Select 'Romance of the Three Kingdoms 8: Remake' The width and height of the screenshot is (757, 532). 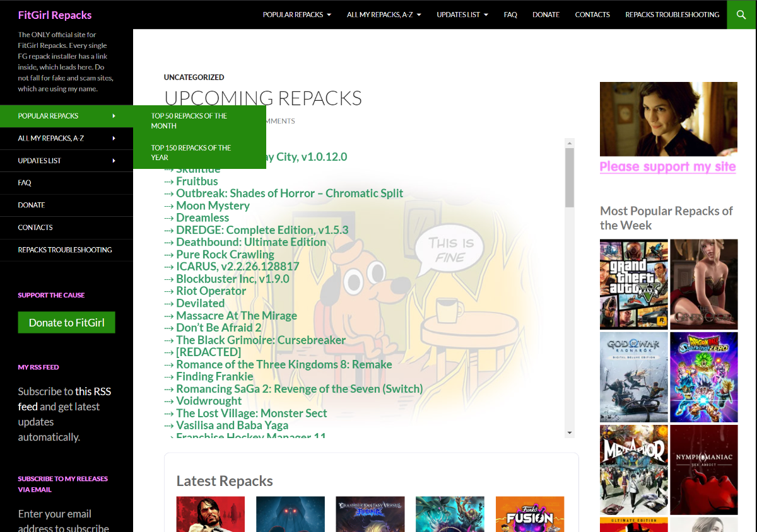284,364
